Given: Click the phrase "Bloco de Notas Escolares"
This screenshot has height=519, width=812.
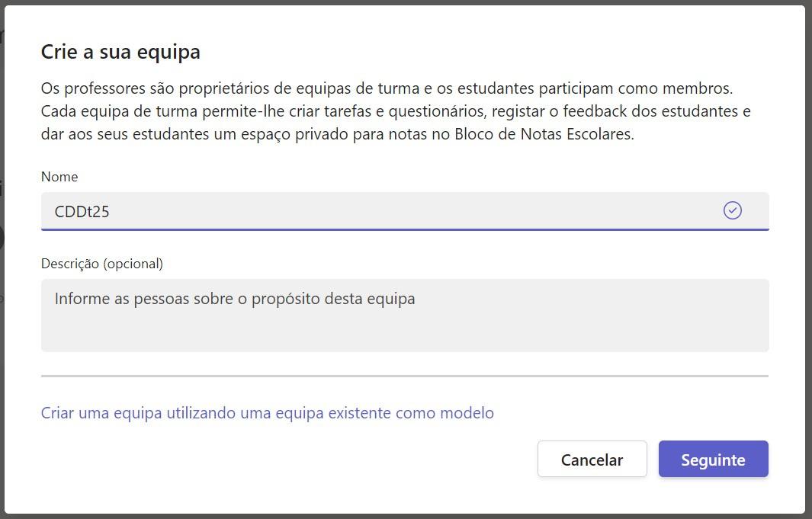Looking at the screenshot, I should tap(544, 134).
